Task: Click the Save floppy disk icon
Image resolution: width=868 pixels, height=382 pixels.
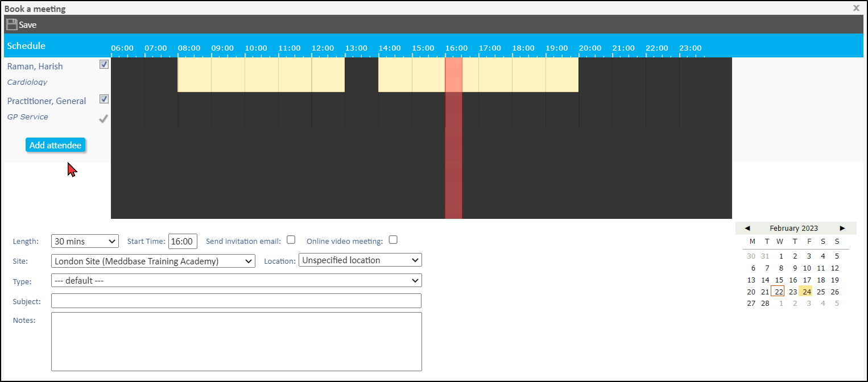Action: (11, 24)
